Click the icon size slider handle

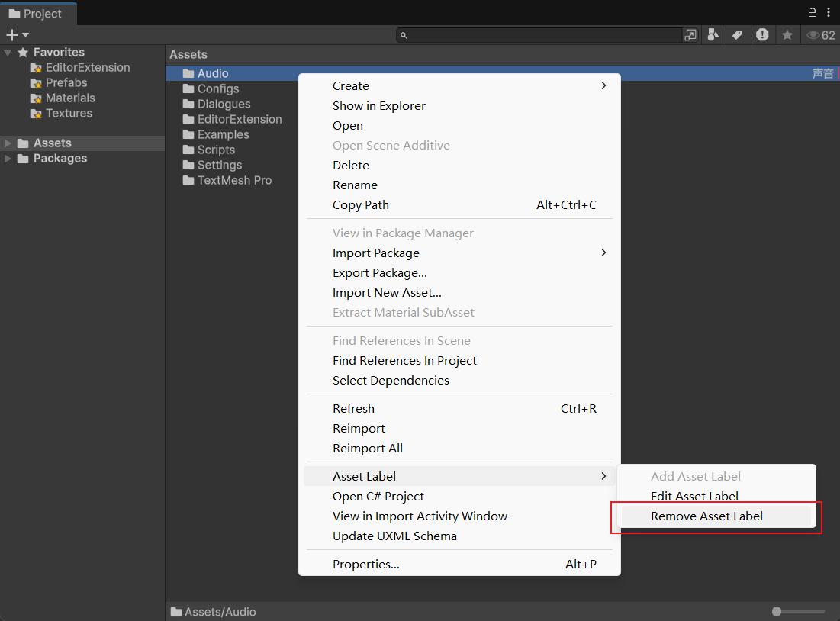pyautogui.click(x=777, y=612)
